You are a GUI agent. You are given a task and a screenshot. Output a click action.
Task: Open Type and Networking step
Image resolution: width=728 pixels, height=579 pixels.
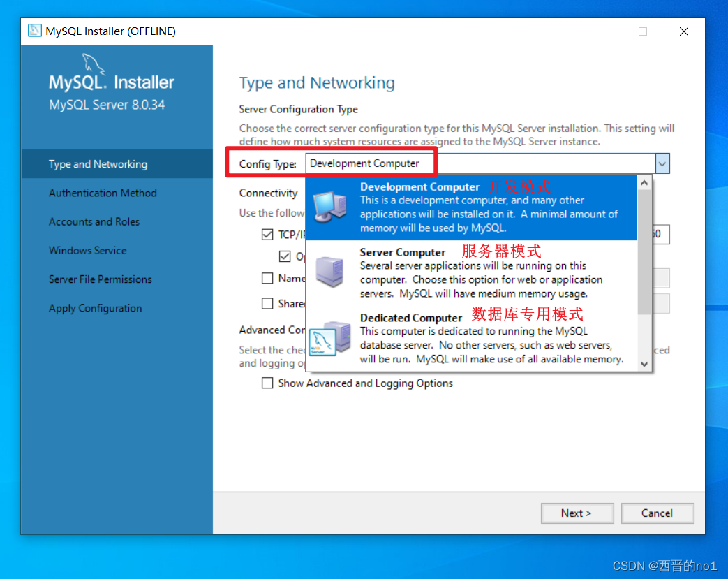point(117,164)
